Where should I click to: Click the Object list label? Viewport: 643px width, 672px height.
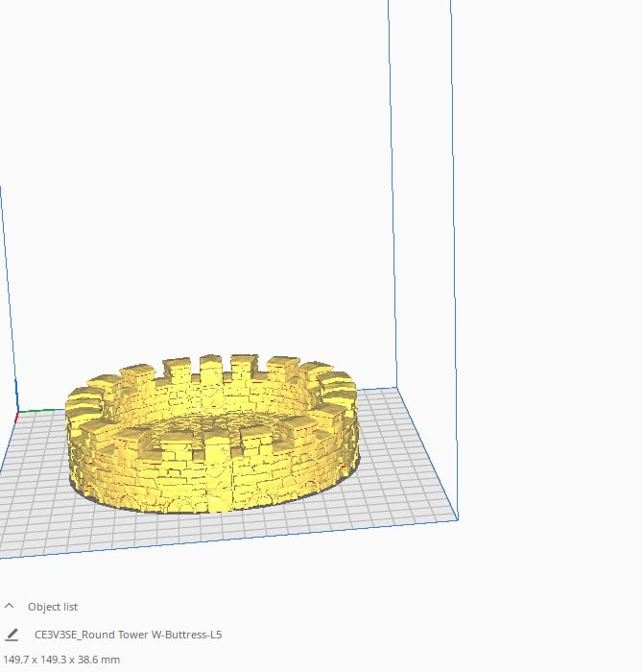pyautogui.click(x=53, y=607)
